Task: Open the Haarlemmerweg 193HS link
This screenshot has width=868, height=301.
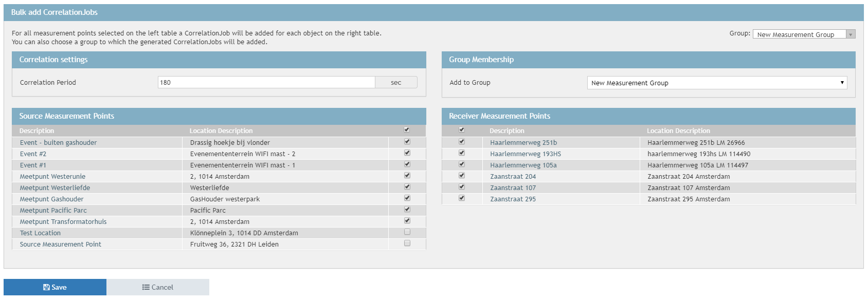Action: pyautogui.click(x=525, y=154)
